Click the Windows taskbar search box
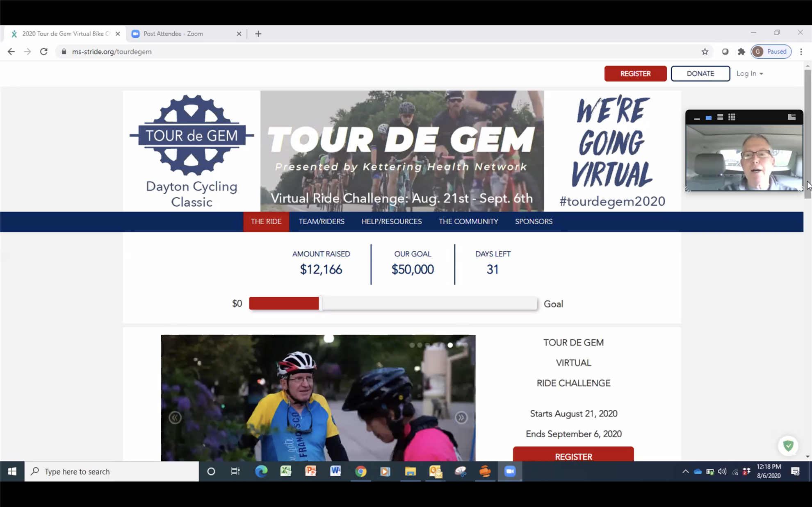 (x=112, y=471)
